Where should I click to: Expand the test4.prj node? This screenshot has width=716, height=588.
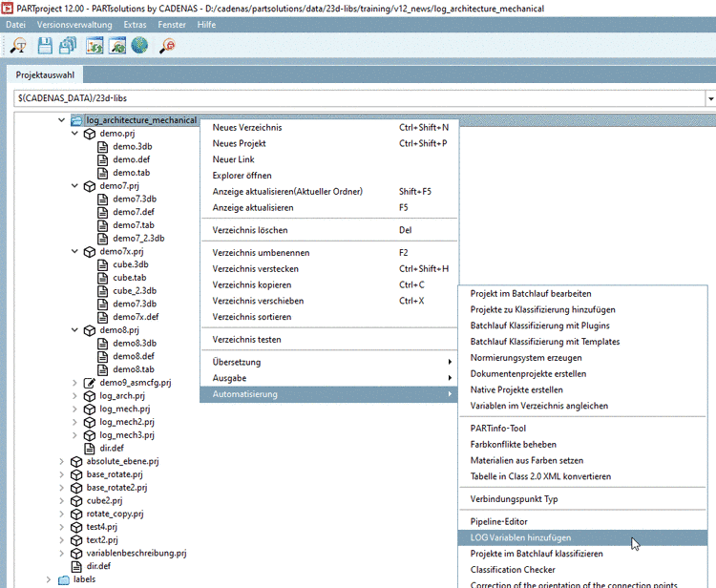62,527
